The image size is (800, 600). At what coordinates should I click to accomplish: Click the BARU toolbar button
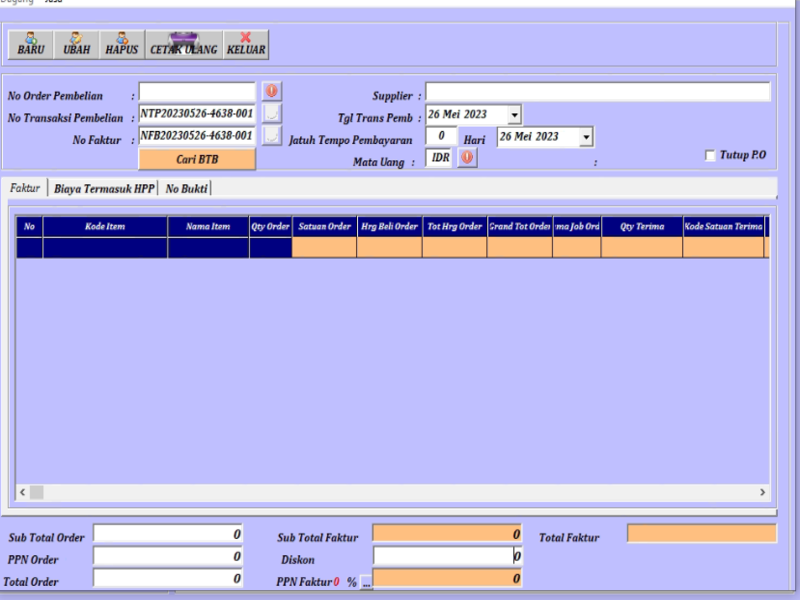tap(31, 45)
